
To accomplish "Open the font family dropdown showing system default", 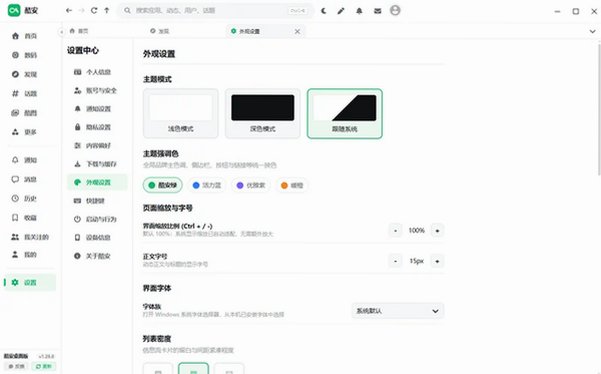I will (398, 311).
